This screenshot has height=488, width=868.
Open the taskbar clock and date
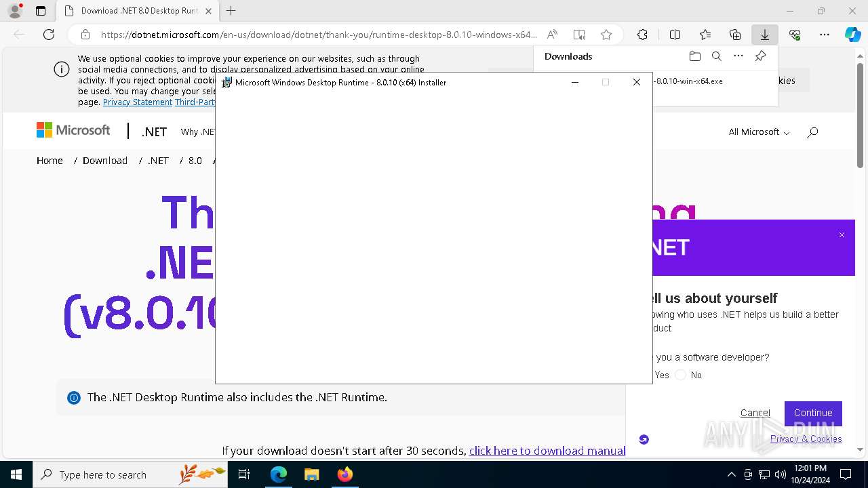pyautogui.click(x=810, y=474)
